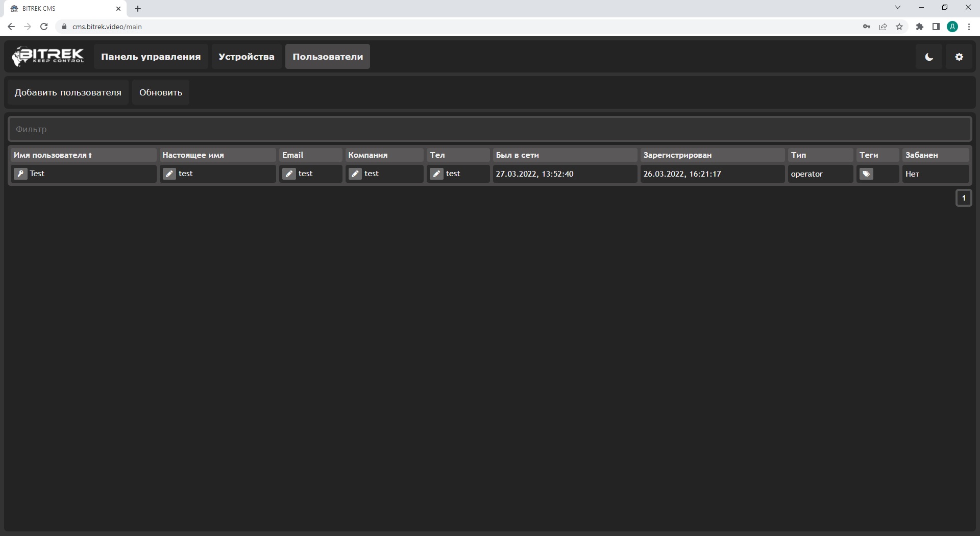Click the pencil icon in Тел column

pos(437,174)
